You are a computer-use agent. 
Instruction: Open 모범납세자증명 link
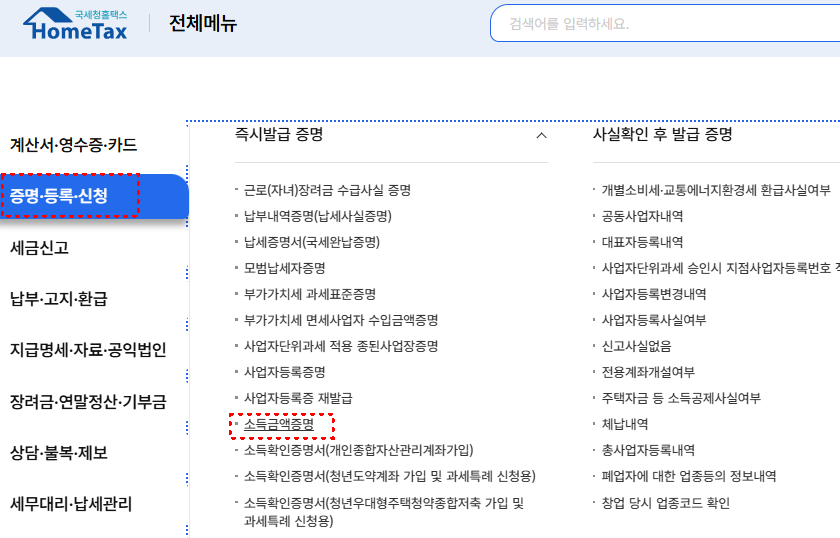click(284, 268)
